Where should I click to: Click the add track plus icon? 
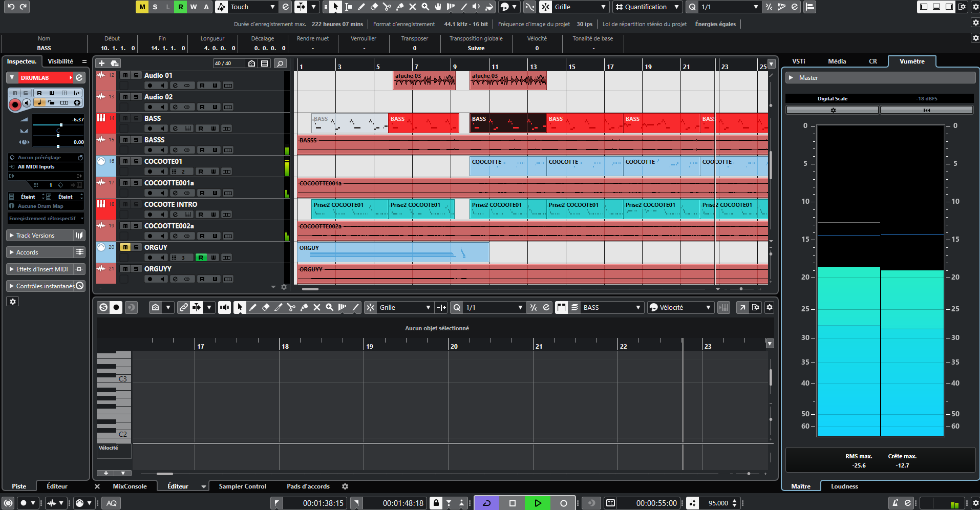(101, 63)
